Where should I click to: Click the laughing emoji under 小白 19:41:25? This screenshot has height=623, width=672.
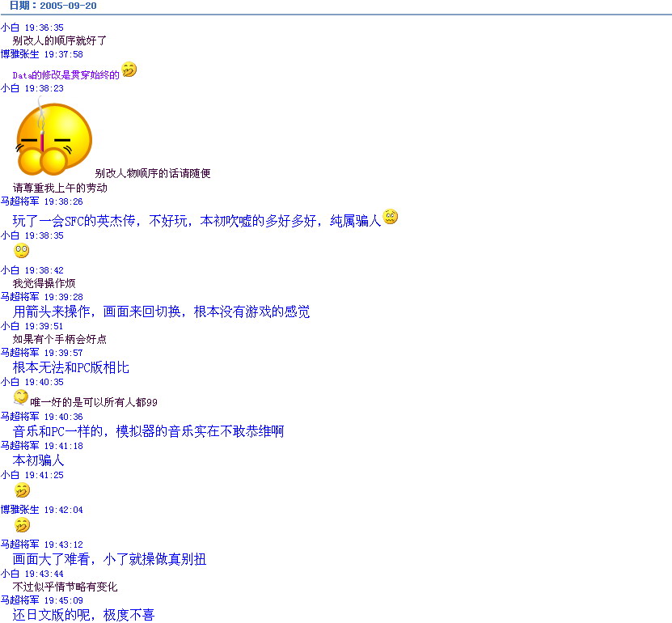coord(22,489)
